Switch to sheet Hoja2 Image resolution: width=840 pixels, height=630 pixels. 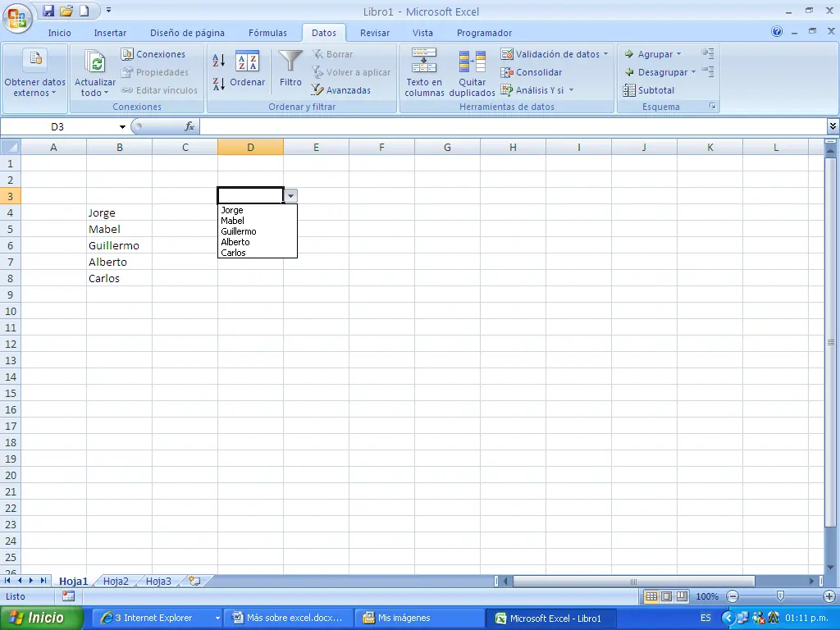tap(116, 582)
